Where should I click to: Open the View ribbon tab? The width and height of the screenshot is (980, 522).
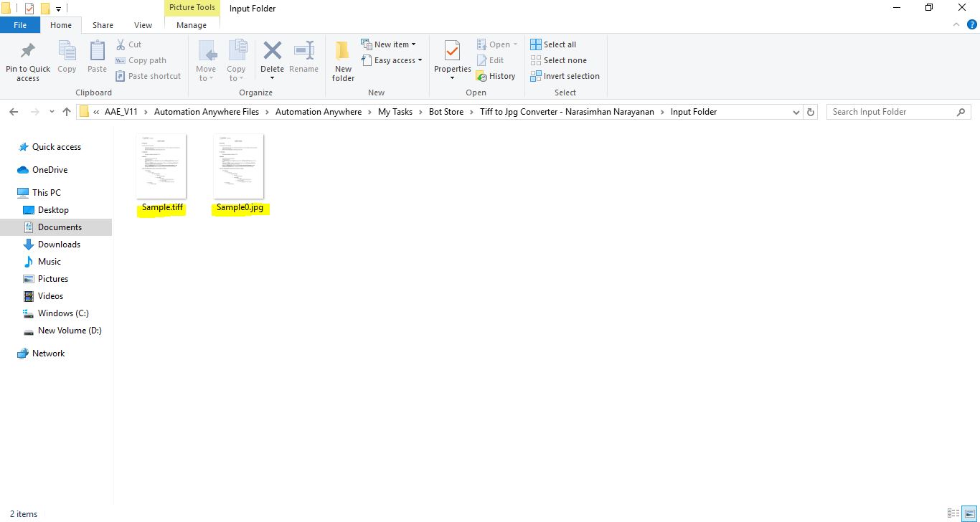click(143, 25)
